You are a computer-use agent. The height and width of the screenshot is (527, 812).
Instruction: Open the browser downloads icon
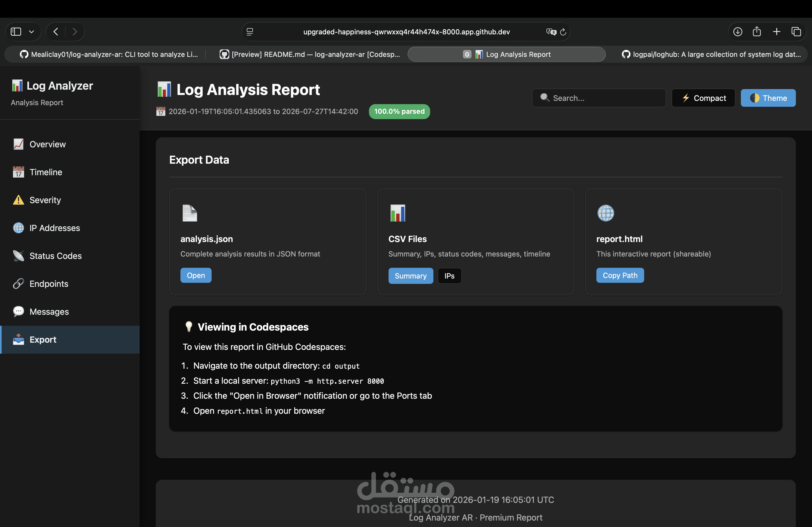[x=738, y=32]
